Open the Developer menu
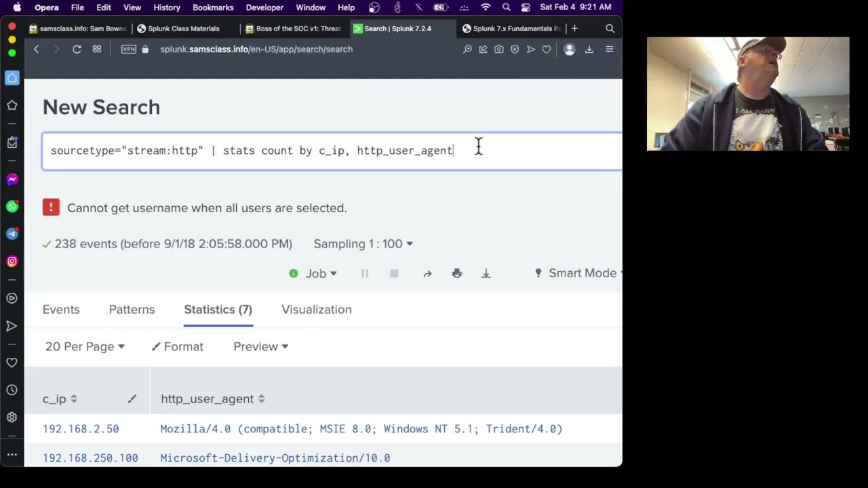This screenshot has height=488, width=868. (264, 7)
